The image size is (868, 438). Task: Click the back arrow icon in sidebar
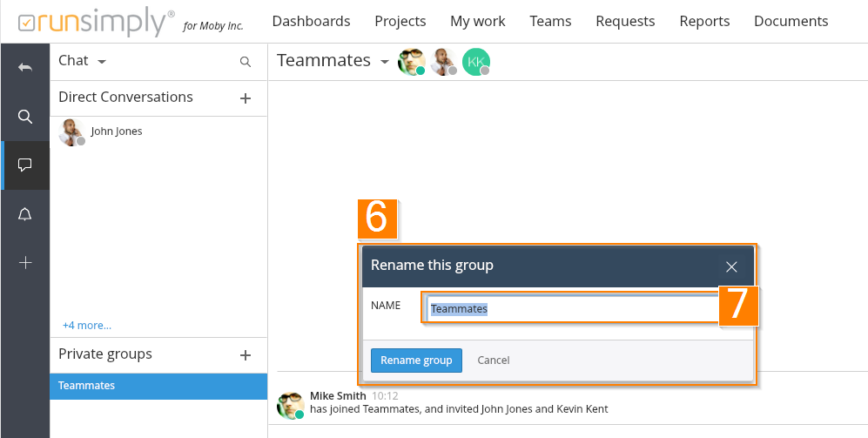(25, 68)
